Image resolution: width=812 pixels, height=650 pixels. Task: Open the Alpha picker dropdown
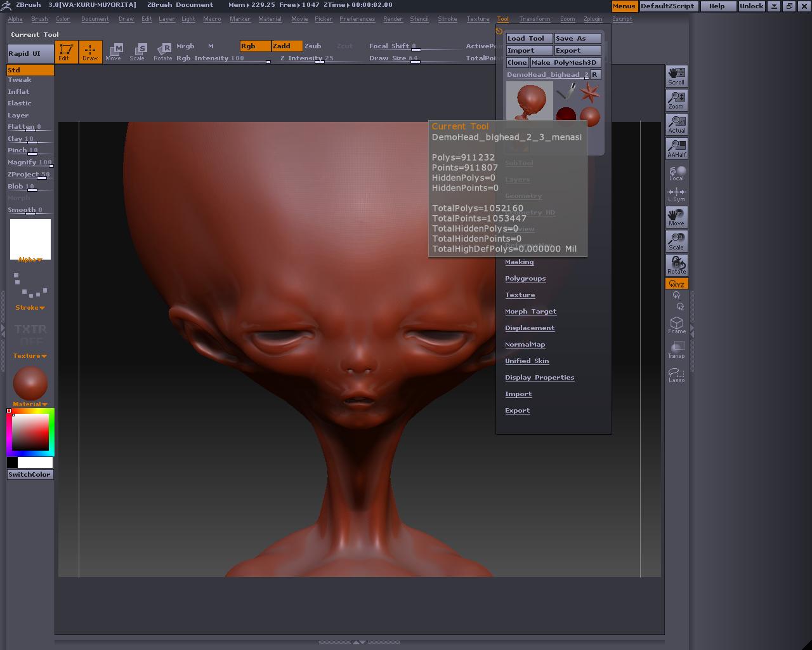[30, 260]
